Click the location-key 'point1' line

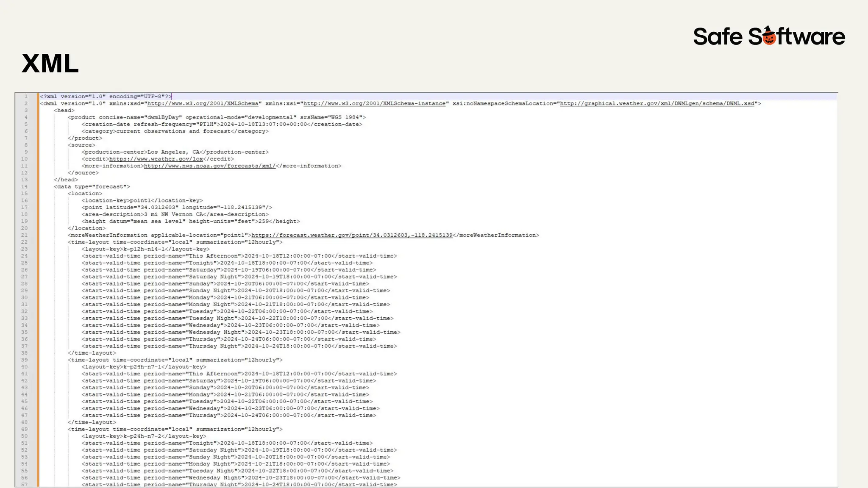tap(142, 200)
